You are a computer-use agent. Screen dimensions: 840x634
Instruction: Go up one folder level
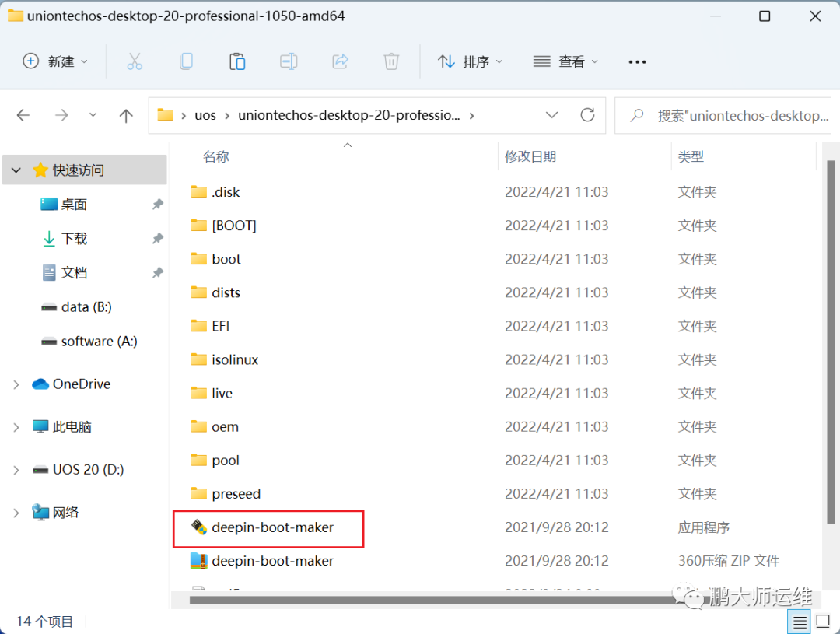coord(126,115)
